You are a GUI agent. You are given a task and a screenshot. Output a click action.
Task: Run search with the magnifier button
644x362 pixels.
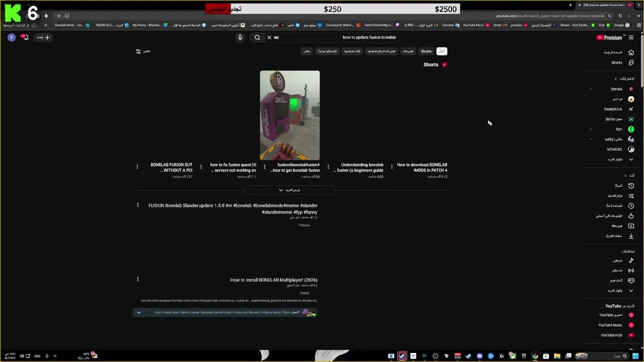coord(257,37)
